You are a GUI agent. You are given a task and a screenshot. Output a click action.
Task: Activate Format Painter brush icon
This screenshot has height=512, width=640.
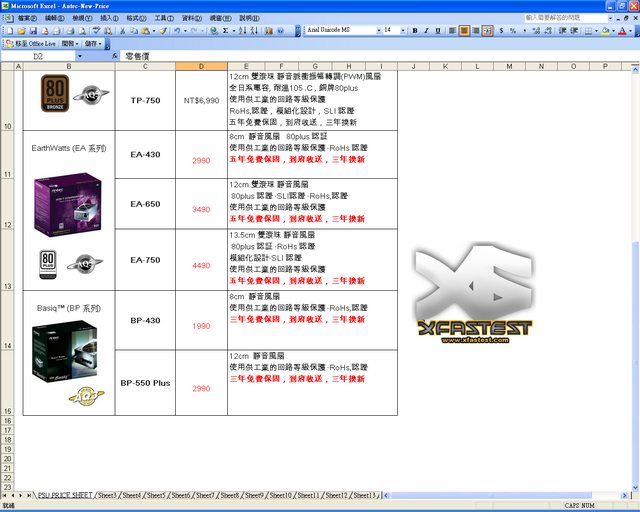[163, 31]
